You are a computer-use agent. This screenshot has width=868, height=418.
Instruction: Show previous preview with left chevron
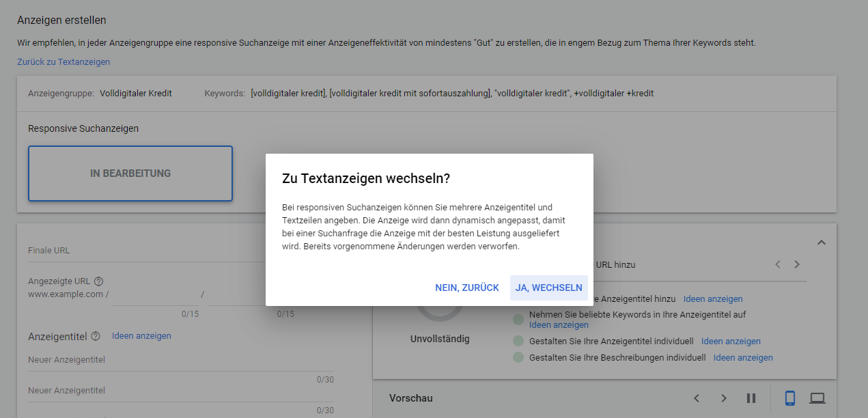click(697, 398)
